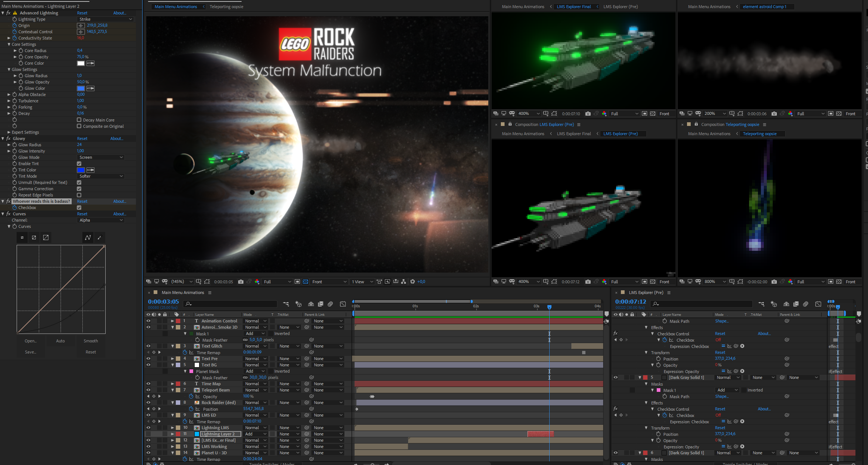Toggle Conductivity State stopwatch
The image size is (868, 465).
(14, 38)
